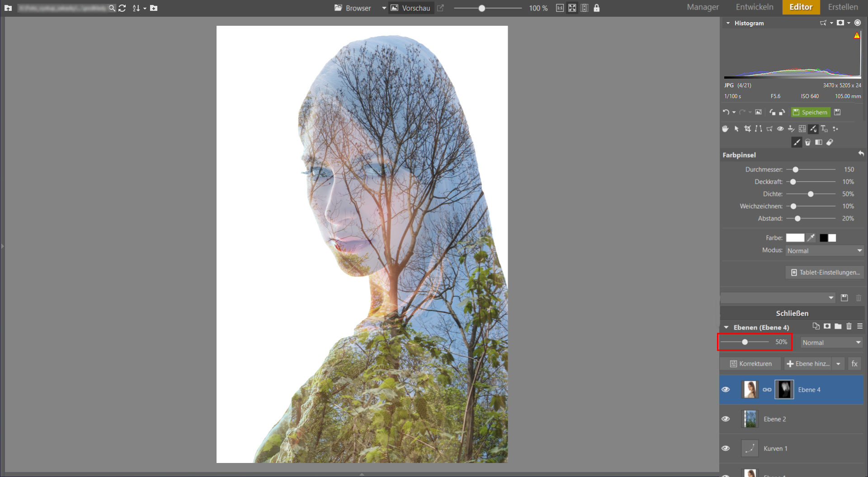Switch to the Entwickeln module

pos(755,7)
